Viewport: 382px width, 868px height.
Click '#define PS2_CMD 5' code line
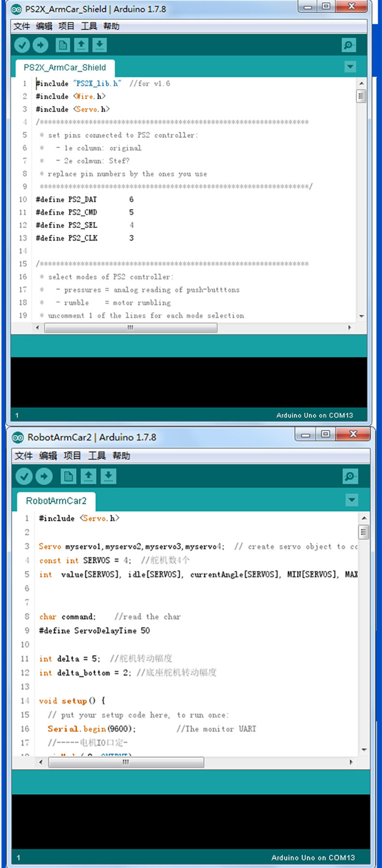coord(85,212)
